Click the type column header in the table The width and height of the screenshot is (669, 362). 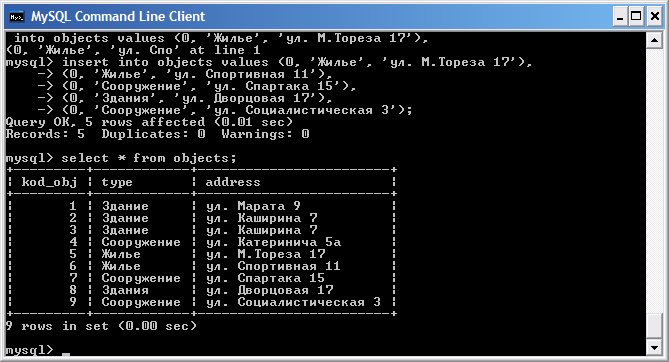click(x=117, y=183)
